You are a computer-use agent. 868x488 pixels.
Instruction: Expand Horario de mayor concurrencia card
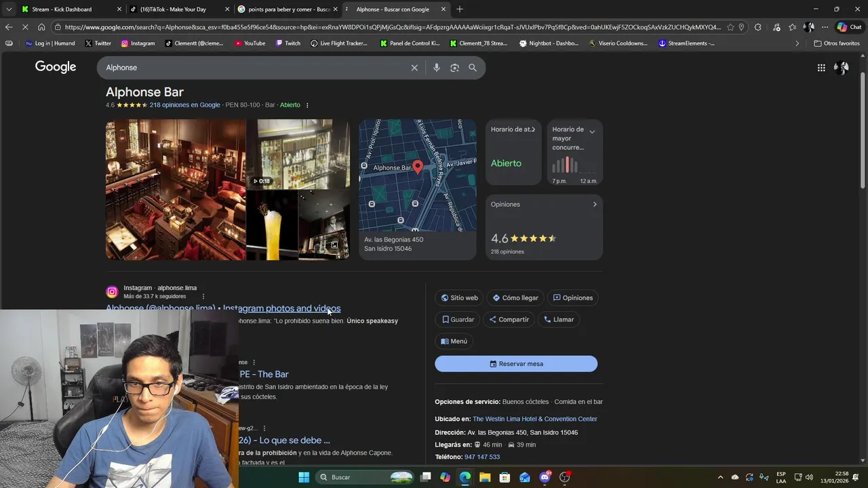(592, 131)
